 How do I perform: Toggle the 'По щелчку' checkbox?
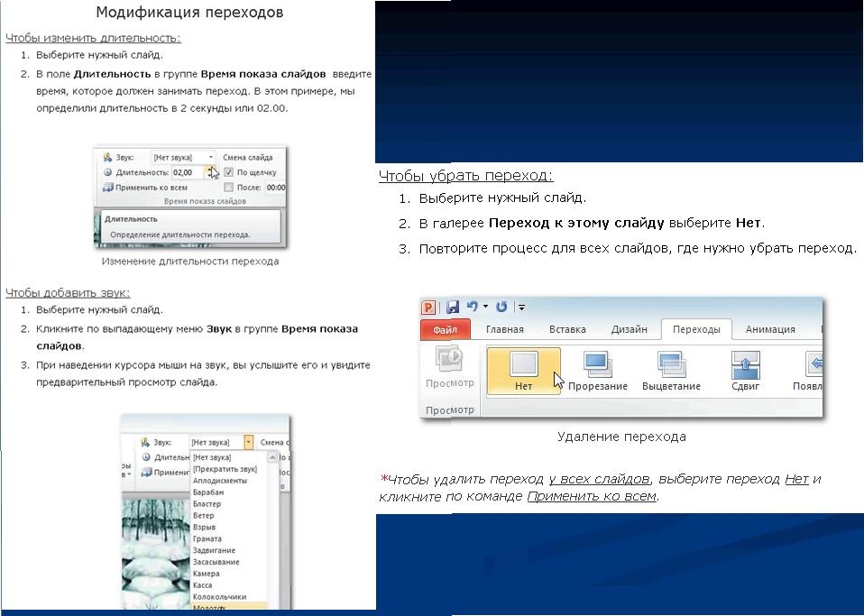229,172
